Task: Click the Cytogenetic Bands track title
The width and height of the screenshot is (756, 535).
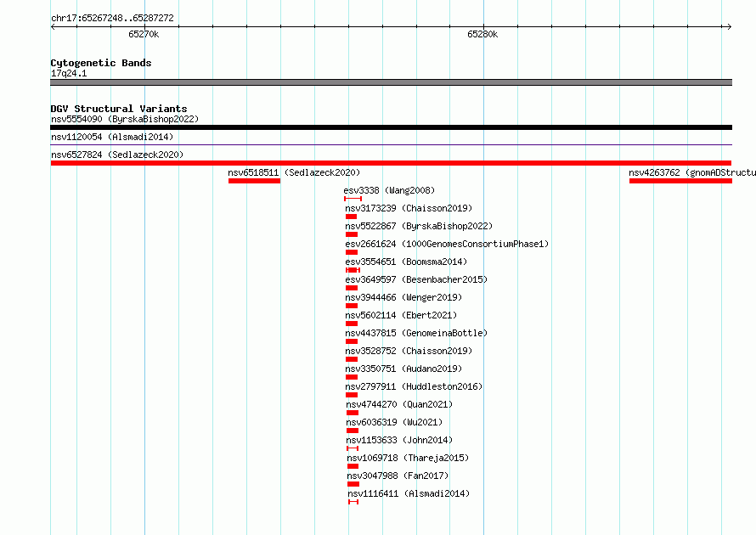Action: coord(101,63)
